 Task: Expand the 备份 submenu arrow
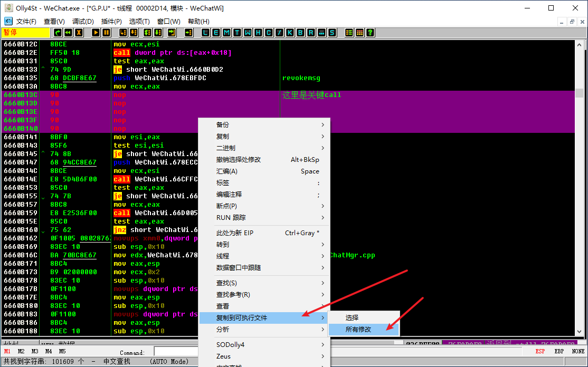pos(323,124)
